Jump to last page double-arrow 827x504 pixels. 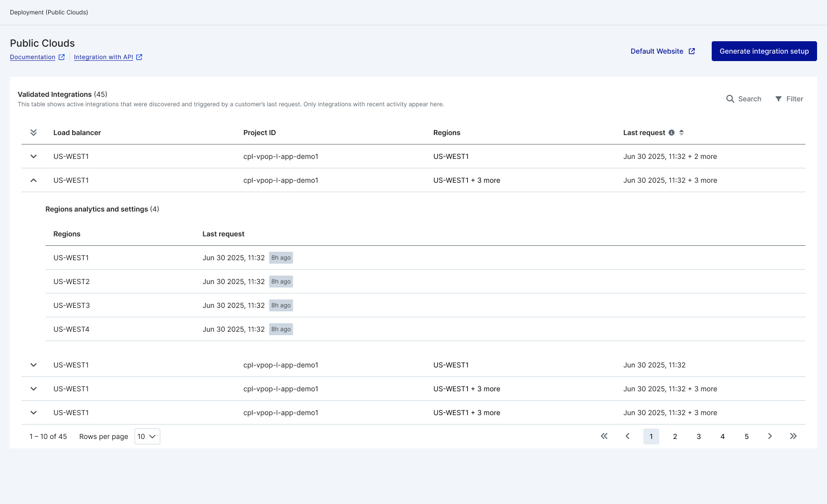(x=793, y=436)
